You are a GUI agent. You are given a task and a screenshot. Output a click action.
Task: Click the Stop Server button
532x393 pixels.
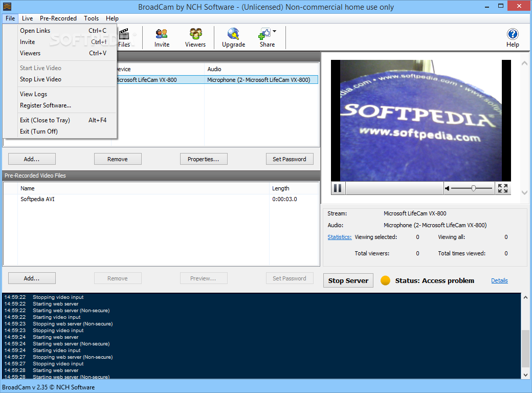tap(348, 280)
